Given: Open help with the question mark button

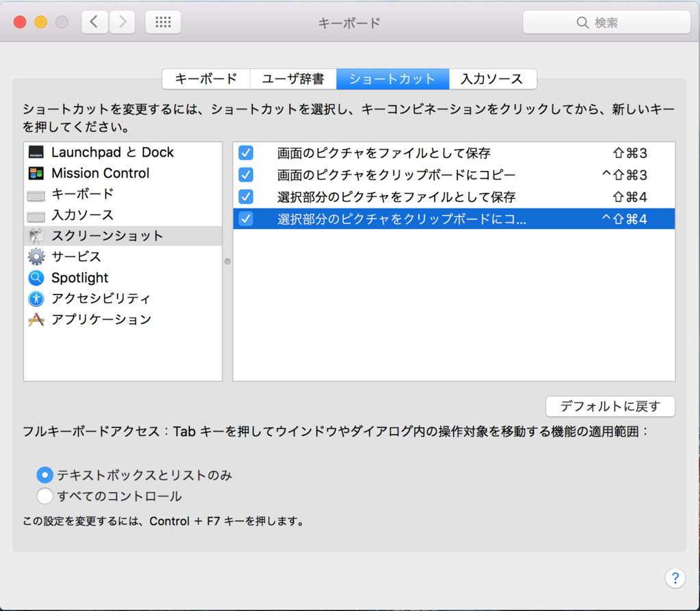Looking at the screenshot, I should coord(675,578).
